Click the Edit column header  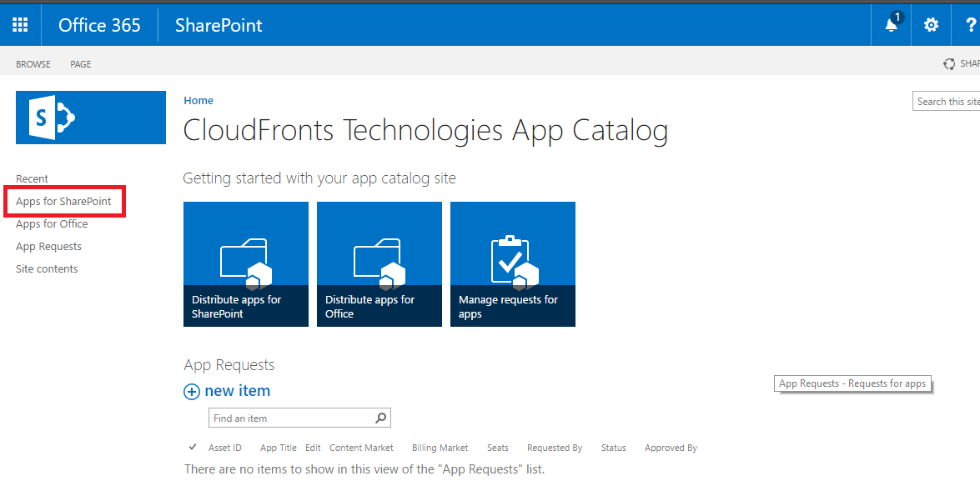[x=313, y=448]
